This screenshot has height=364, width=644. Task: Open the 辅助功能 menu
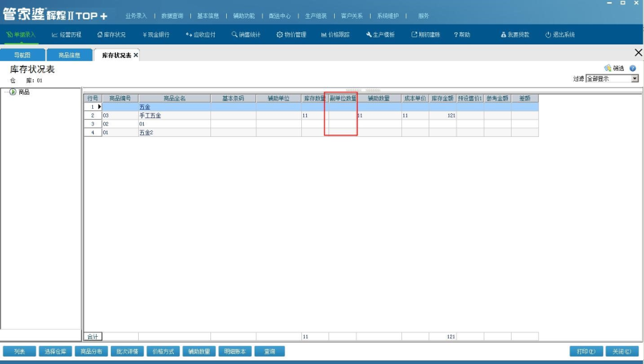pyautogui.click(x=244, y=15)
